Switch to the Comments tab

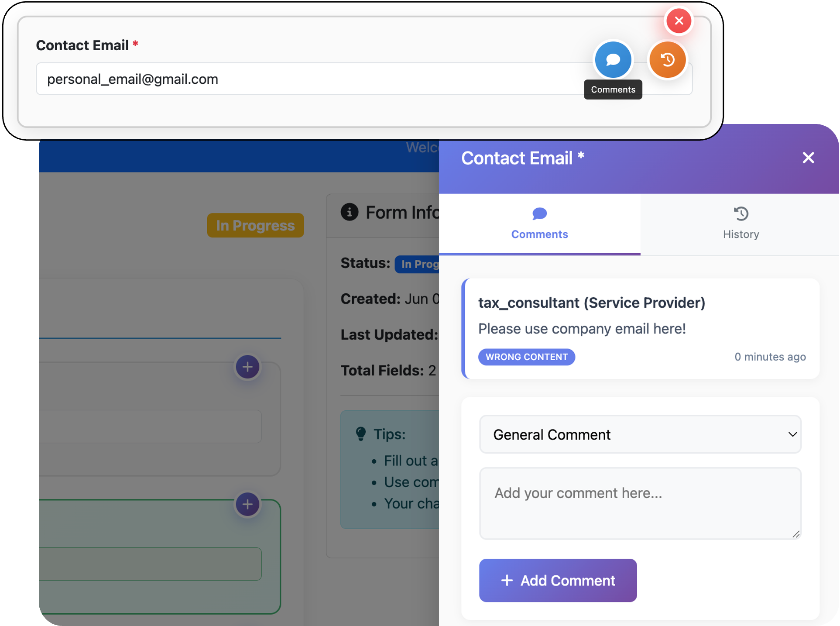click(539, 224)
